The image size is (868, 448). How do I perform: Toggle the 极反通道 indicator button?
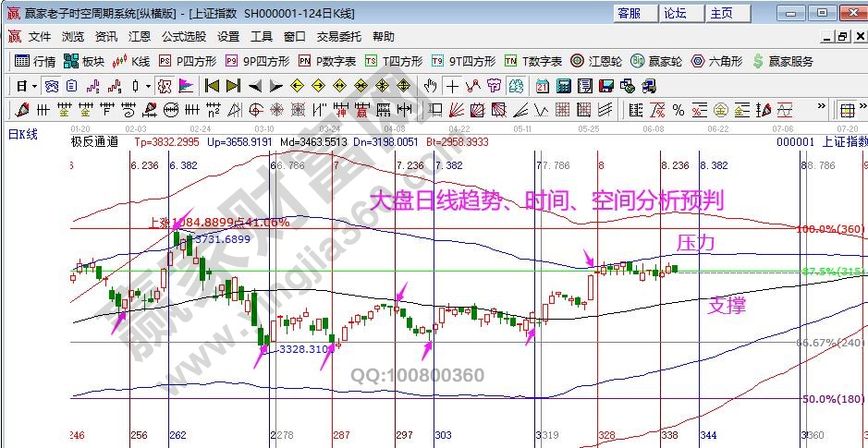point(94,142)
